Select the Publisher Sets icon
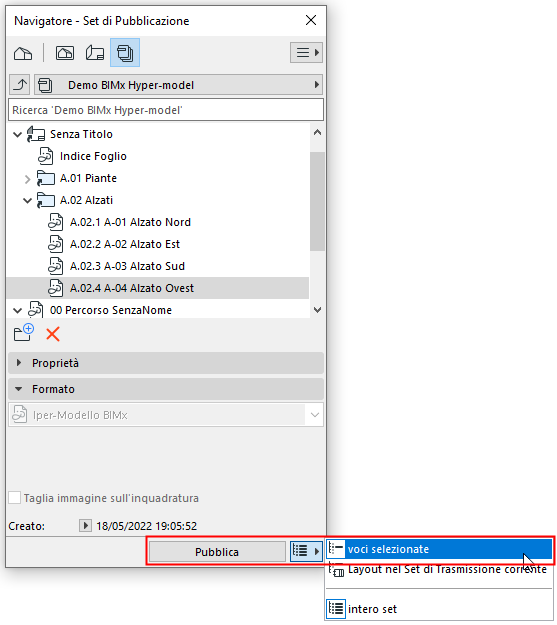The image size is (557, 625). [125, 53]
